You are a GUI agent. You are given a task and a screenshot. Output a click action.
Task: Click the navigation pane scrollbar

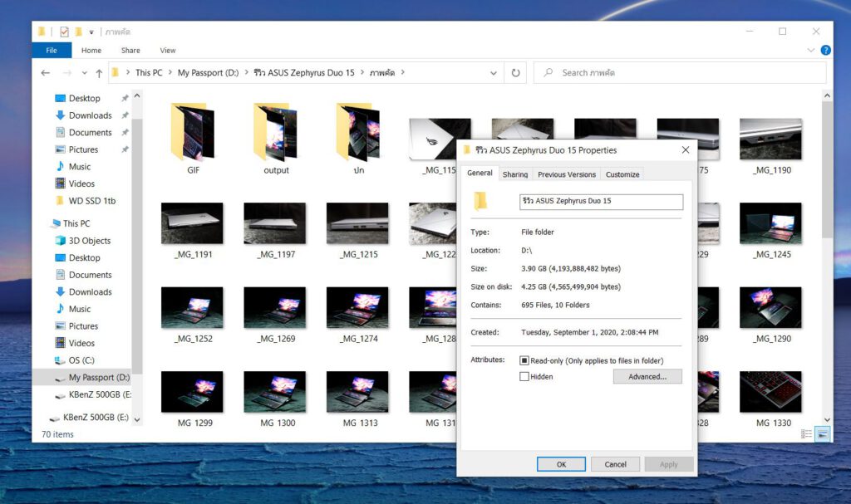137,247
